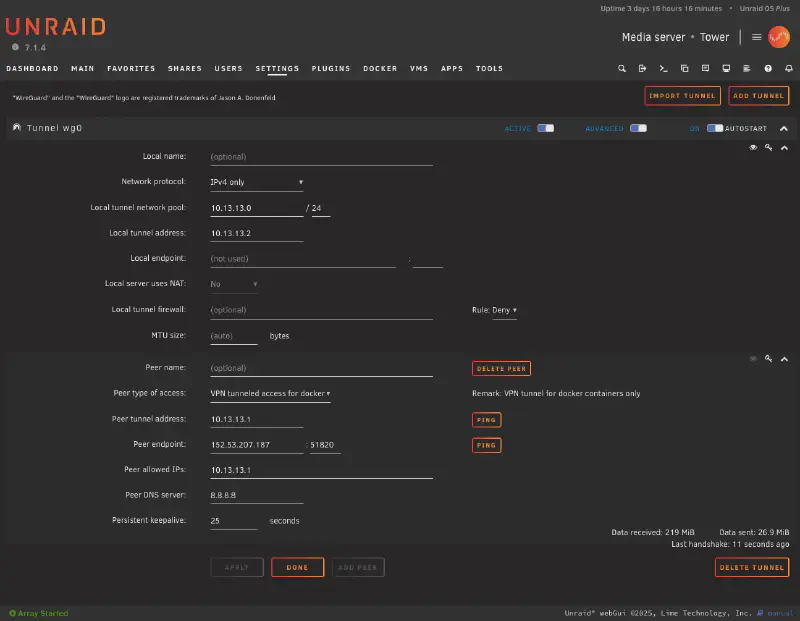Click the eye icon to view tunnel config

[753, 148]
